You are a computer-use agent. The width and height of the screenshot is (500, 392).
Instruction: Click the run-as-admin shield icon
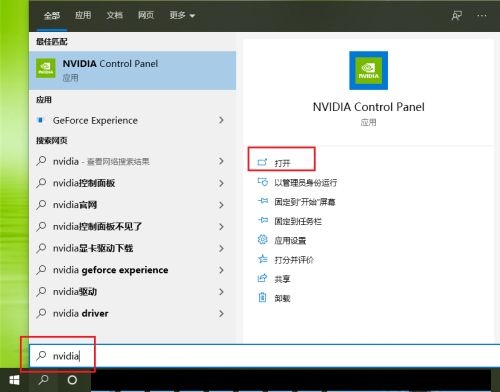click(x=262, y=182)
